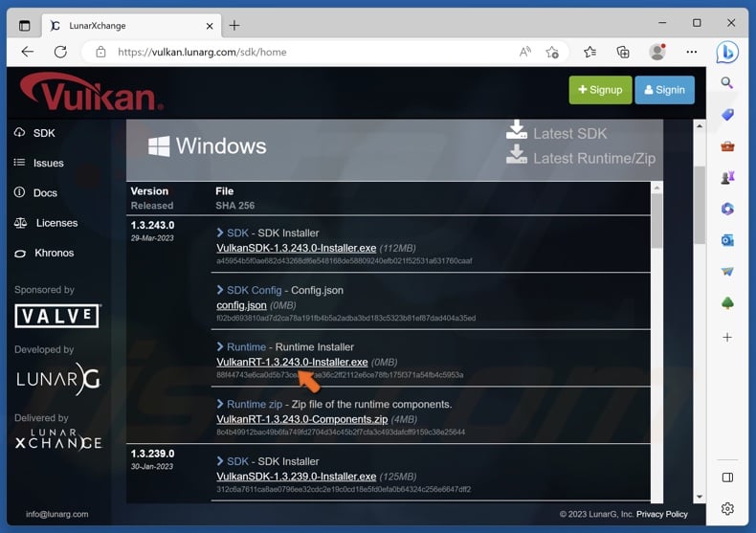This screenshot has width=756, height=533.
Task: Click the browser Back arrow
Action: [28, 52]
